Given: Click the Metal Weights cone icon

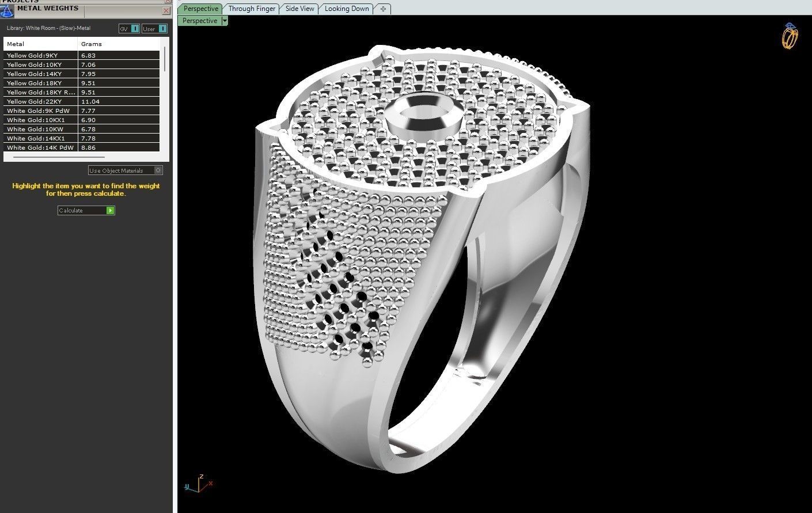Looking at the screenshot, I should tap(6, 11).
